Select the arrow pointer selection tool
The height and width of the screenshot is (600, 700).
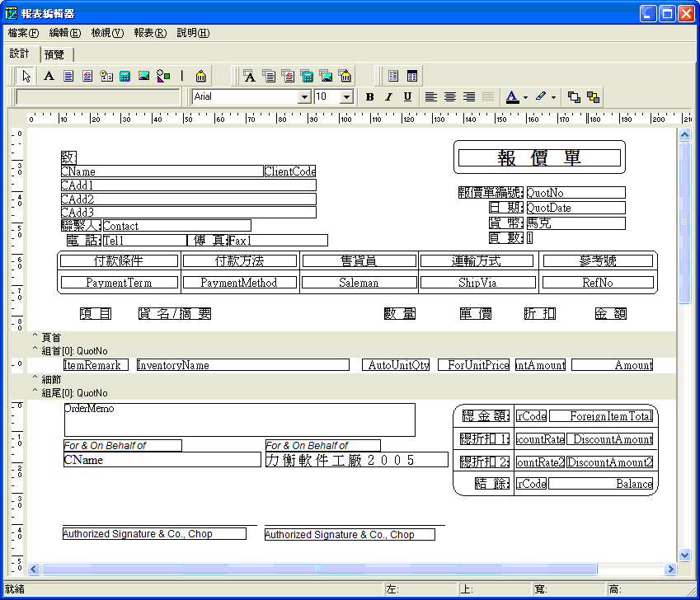coord(26,77)
